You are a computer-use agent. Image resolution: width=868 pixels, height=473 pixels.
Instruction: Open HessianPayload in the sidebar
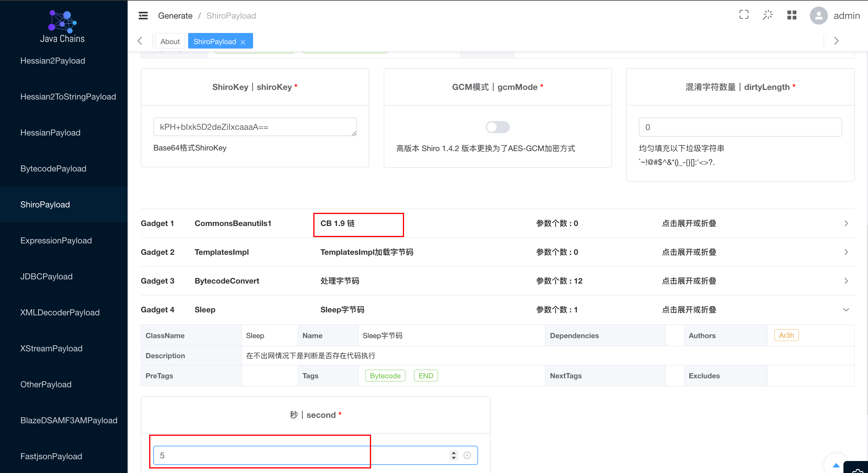(64, 132)
